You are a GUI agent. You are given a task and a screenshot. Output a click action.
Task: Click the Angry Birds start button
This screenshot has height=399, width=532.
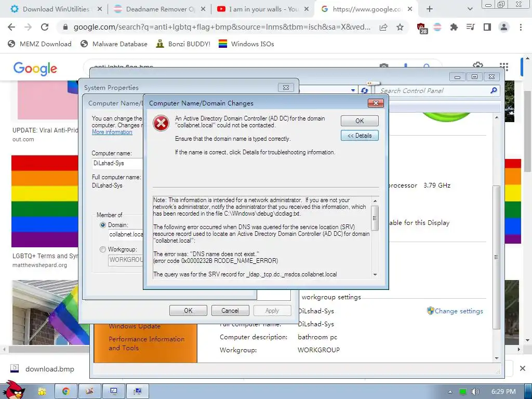[13, 390]
